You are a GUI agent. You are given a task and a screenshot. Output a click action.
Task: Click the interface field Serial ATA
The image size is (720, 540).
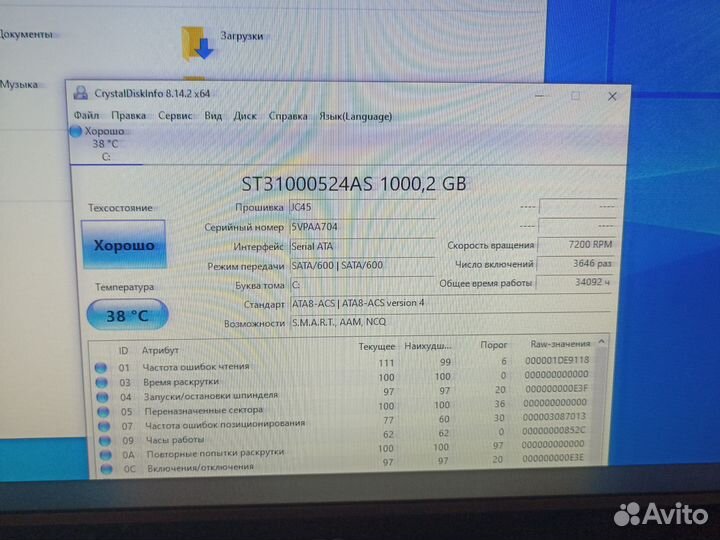coord(362,246)
